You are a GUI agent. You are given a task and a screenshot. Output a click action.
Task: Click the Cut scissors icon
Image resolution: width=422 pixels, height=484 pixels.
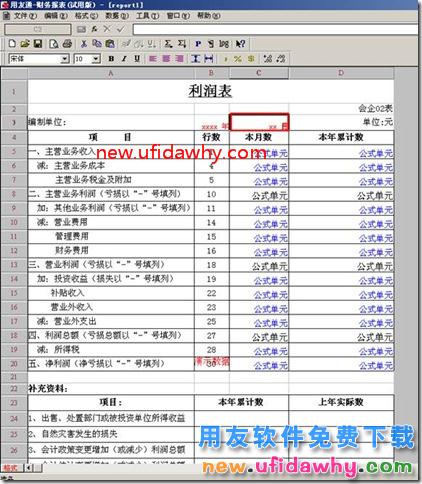click(x=84, y=44)
